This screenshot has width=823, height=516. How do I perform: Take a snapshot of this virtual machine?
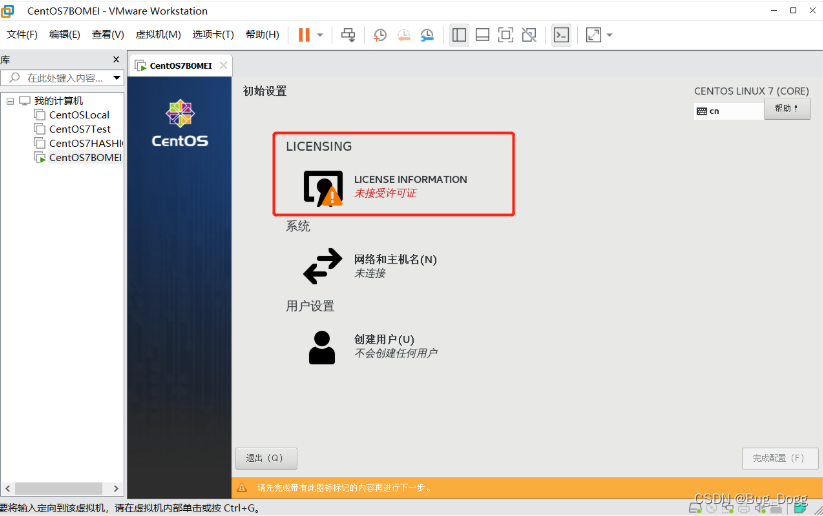(x=380, y=35)
